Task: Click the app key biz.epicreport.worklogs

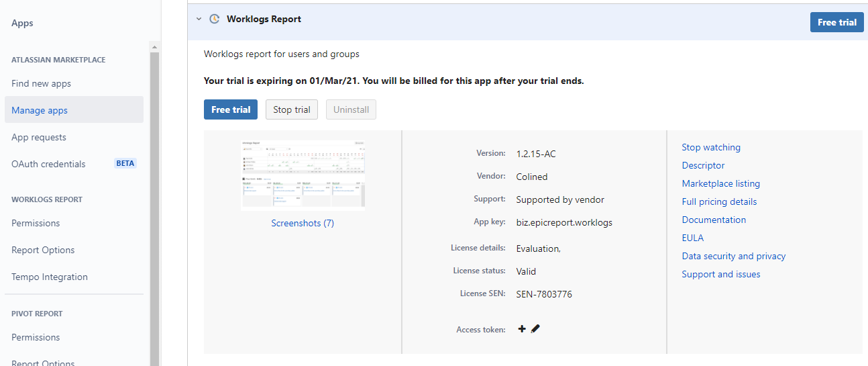Action: pos(564,222)
